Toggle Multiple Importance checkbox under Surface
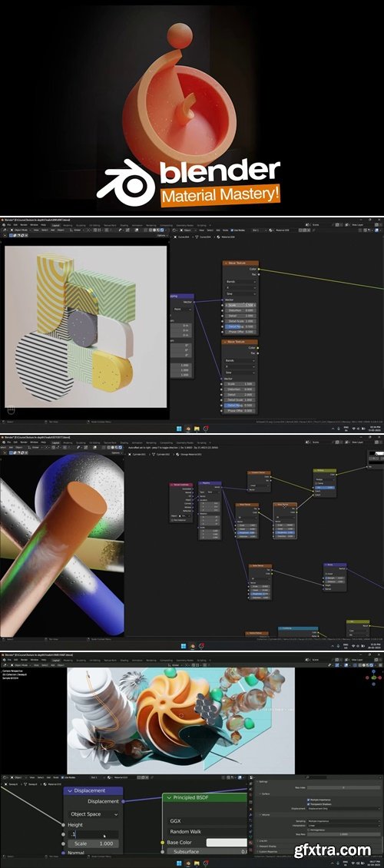 308,800
